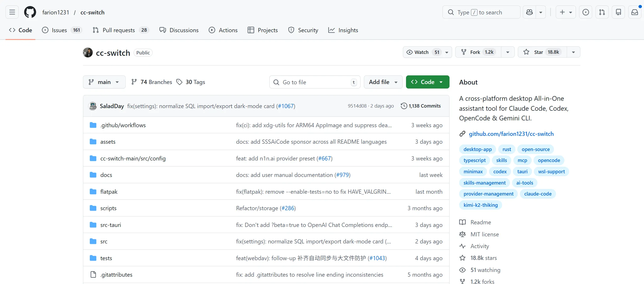Open the GitHub Copilot icon in top bar

(x=529, y=12)
